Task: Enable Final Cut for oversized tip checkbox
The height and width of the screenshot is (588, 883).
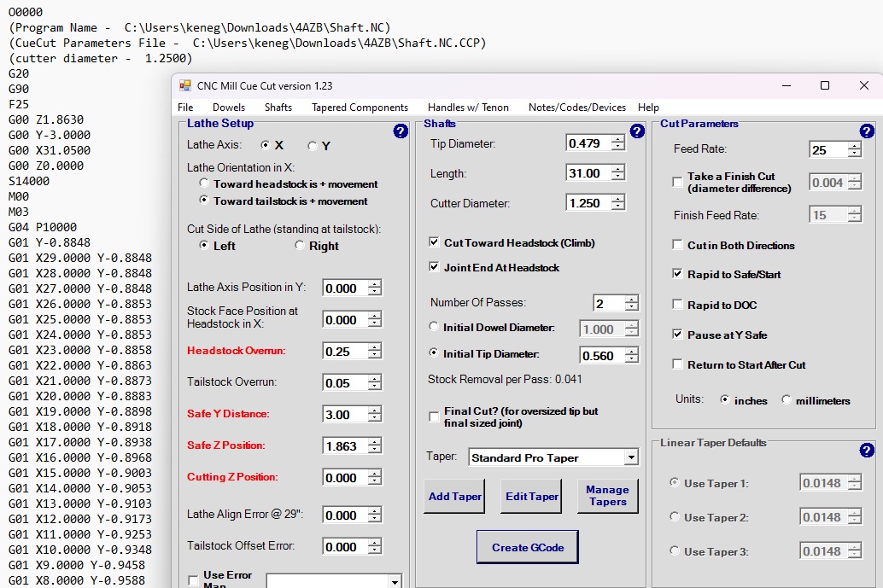Action: click(434, 416)
